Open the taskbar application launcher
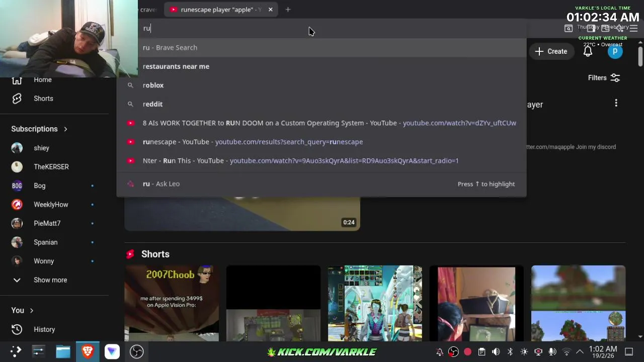The height and width of the screenshot is (362, 644). pos(16,351)
